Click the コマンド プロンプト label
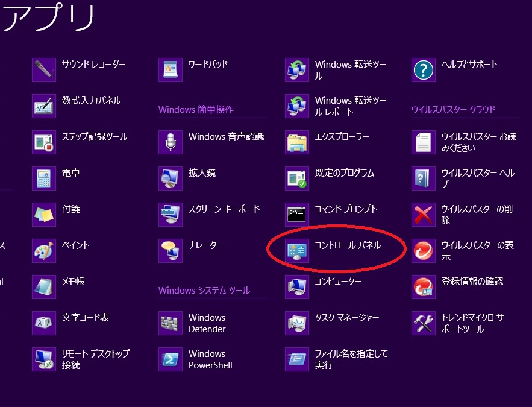The width and height of the screenshot is (532, 407). 346,209
